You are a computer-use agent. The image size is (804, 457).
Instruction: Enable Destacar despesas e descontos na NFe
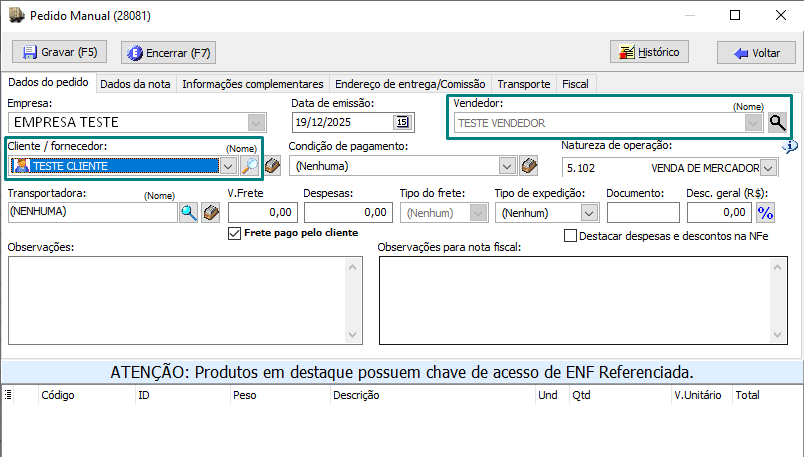click(x=571, y=236)
